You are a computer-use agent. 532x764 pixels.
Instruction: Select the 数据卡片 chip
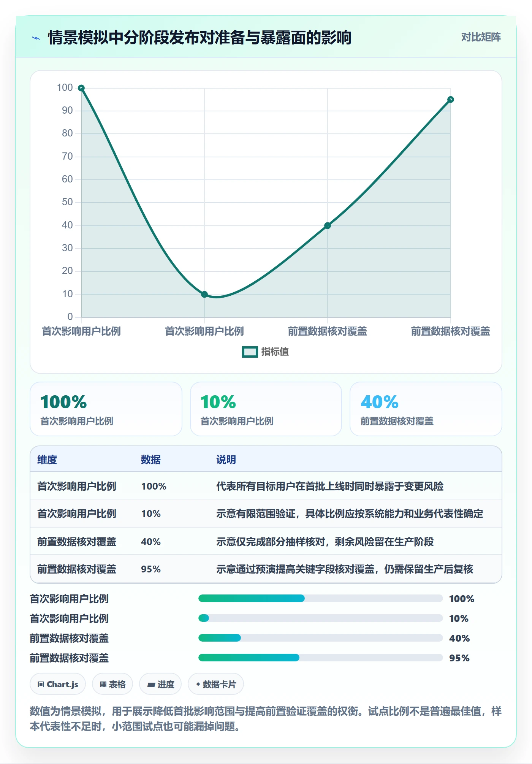pyautogui.click(x=216, y=684)
